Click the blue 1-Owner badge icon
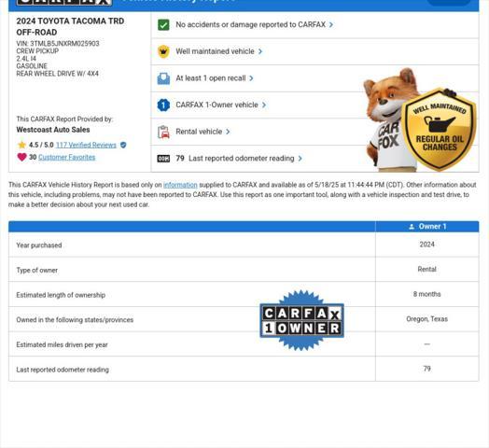Screen dimensions: 489x448 coord(163,105)
